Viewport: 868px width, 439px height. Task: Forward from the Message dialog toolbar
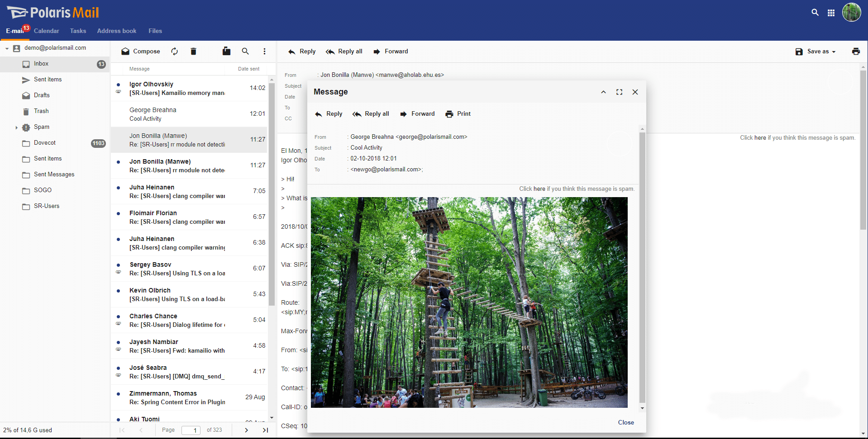click(417, 114)
